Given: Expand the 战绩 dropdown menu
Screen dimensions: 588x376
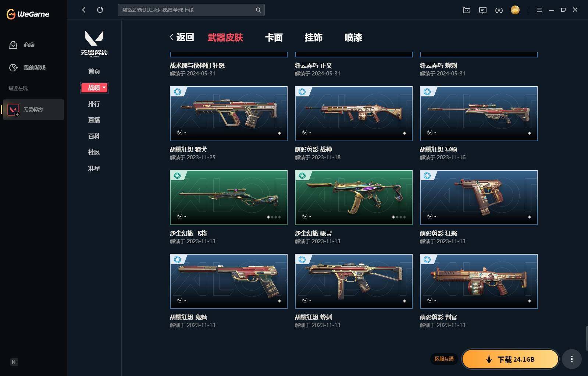Looking at the screenshot, I should click(94, 88).
